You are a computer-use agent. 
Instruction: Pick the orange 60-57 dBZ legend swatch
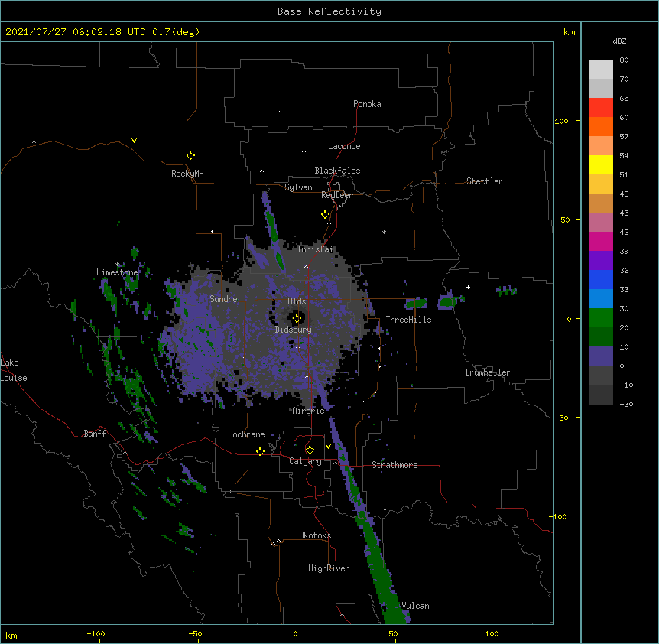click(601, 126)
